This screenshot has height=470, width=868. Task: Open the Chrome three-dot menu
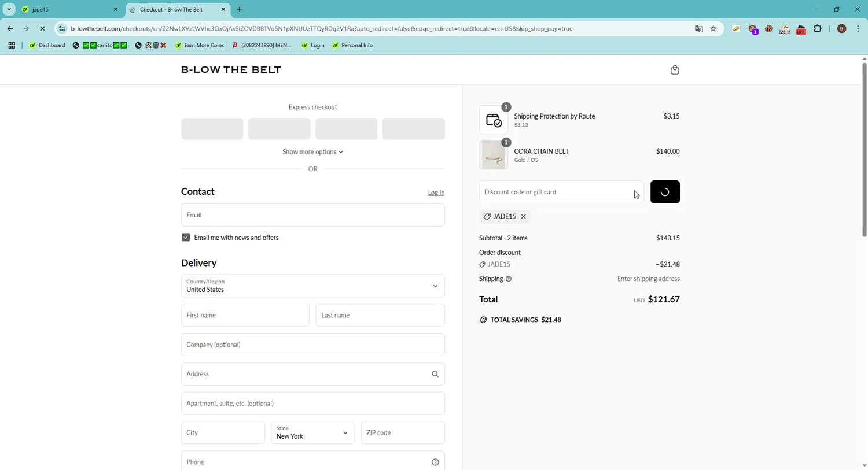pyautogui.click(x=858, y=29)
